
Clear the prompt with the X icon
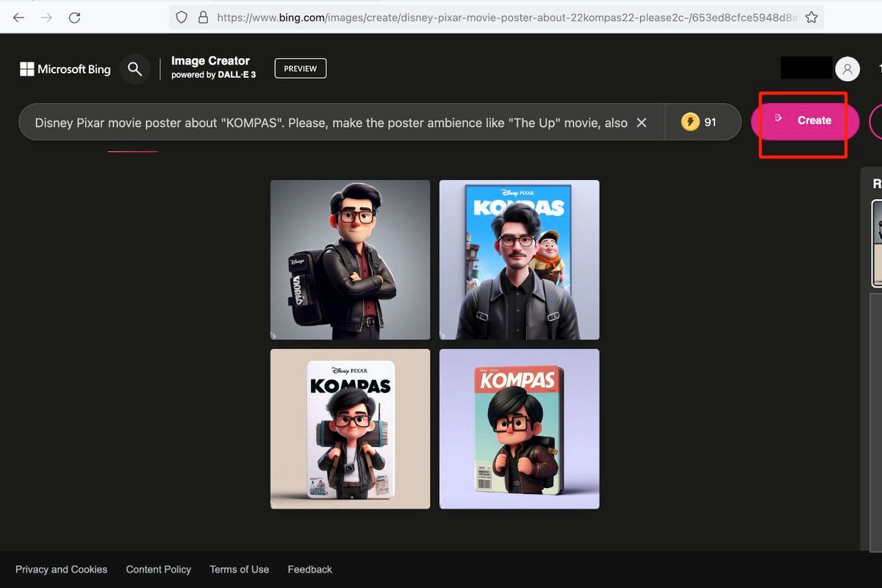point(642,123)
